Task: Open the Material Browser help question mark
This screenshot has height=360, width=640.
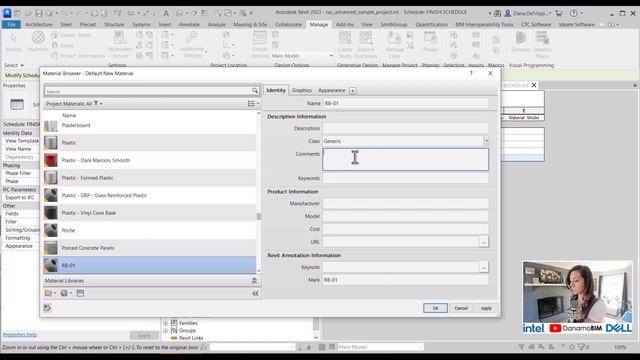Action: (x=471, y=73)
